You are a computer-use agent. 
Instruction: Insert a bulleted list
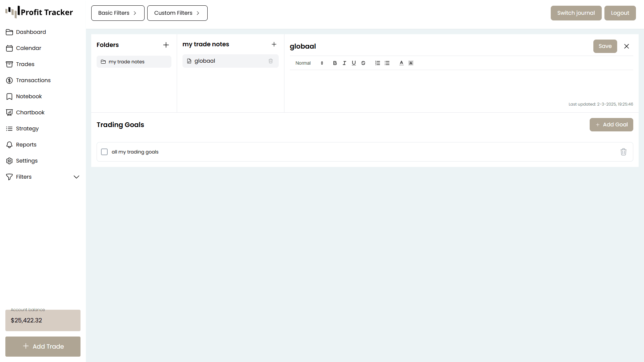[x=387, y=63]
